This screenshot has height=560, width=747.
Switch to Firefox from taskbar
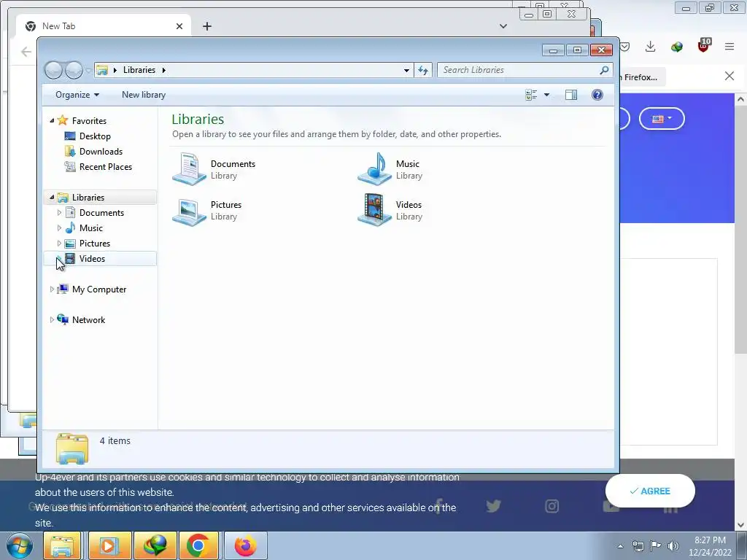(245, 545)
